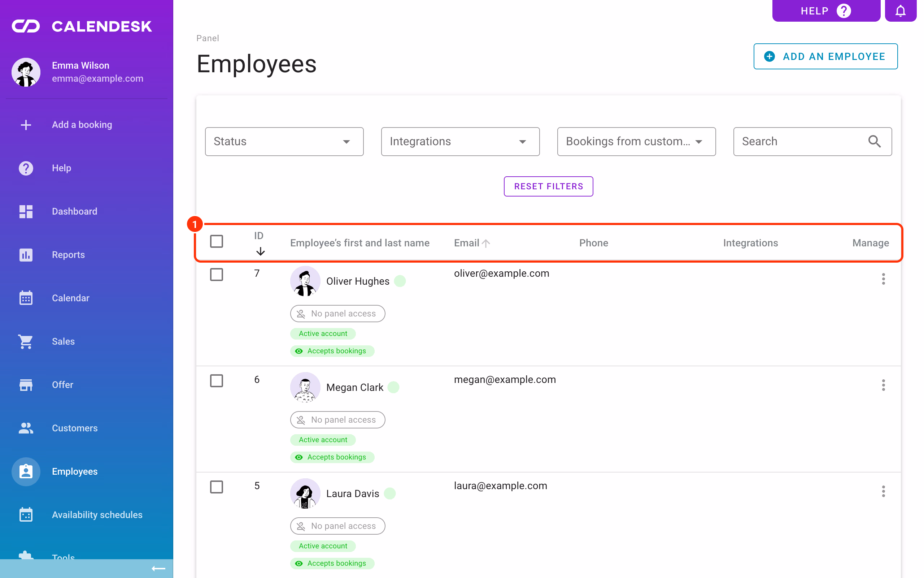
Task: Open Oliver Hughes row options menu
Action: [883, 279]
